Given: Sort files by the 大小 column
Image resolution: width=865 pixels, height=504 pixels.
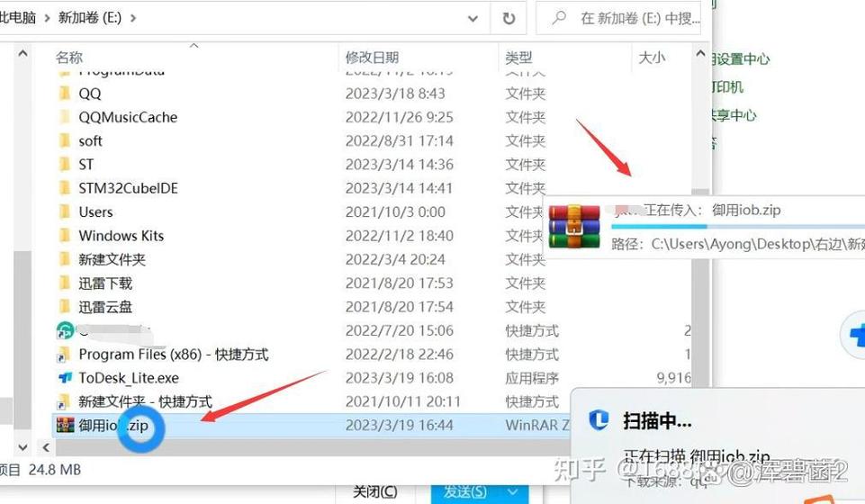Looking at the screenshot, I should (x=652, y=58).
